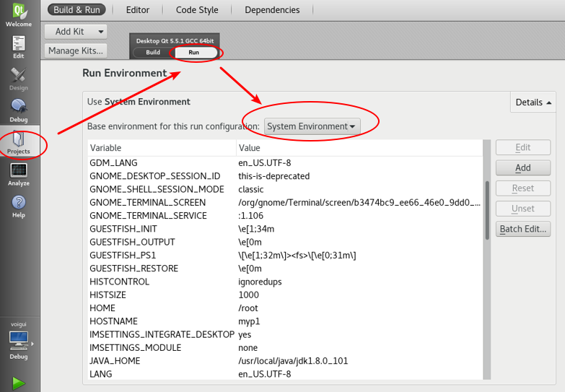Collapse the Details expander
Image resolution: width=565 pixels, height=392 pixels.
(x=533, y=103)
